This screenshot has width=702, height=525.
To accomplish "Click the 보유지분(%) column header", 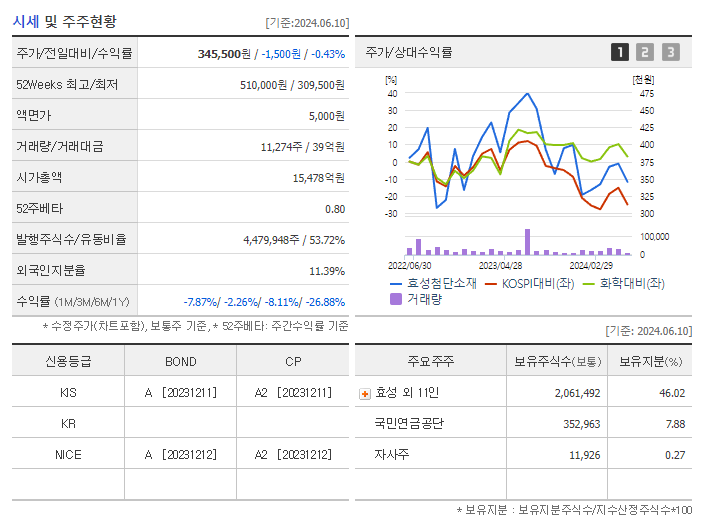I will [x=651, y=362].
